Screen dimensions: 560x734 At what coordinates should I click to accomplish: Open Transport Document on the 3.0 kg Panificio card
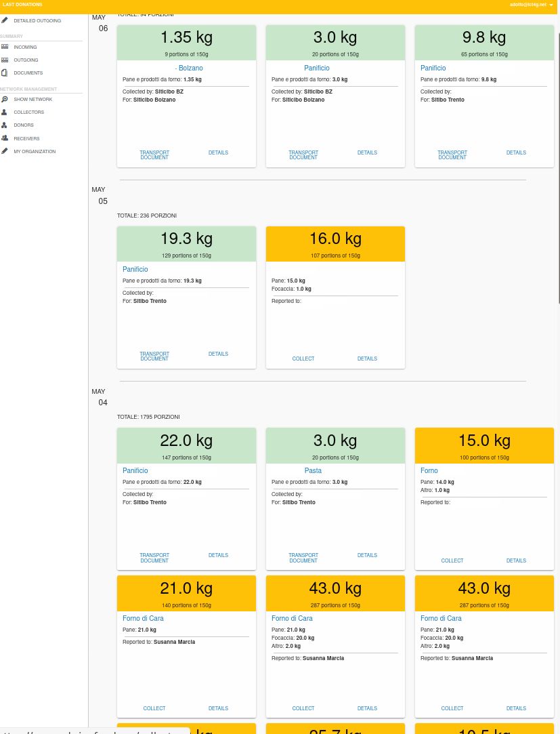pyautogui.click(x=303, y=155)
